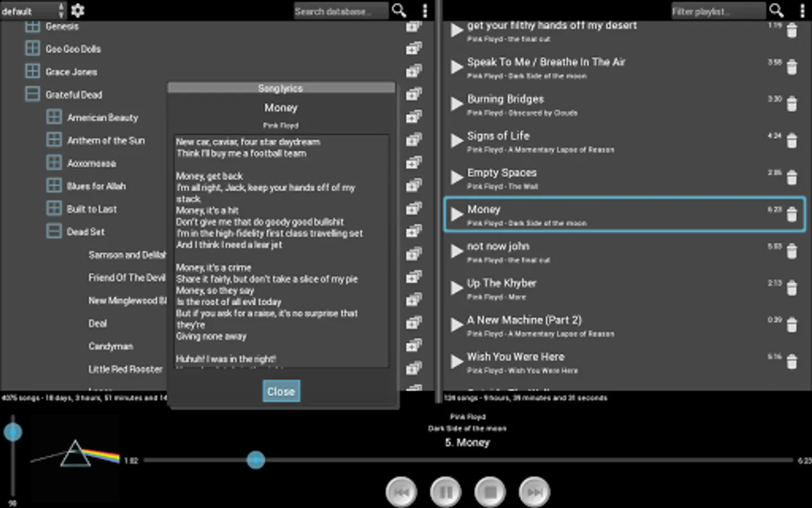The image size is (812, 508).
Task: Select the Deal track
Action: 98,323
